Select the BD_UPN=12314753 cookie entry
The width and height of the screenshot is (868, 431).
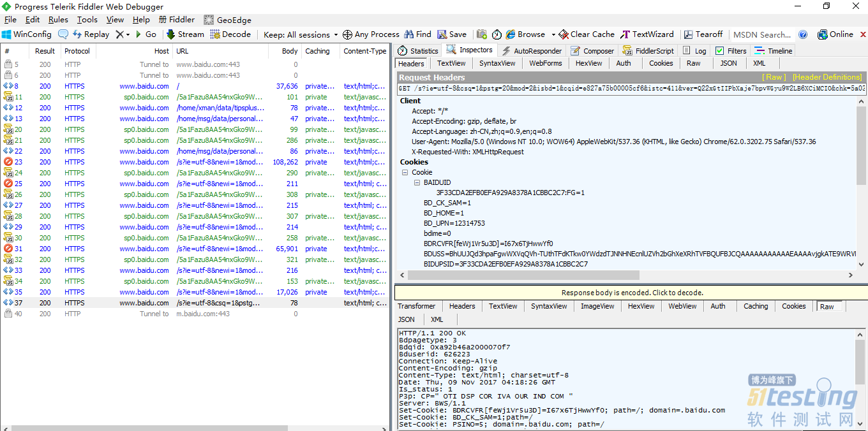[x=454, y=223]
